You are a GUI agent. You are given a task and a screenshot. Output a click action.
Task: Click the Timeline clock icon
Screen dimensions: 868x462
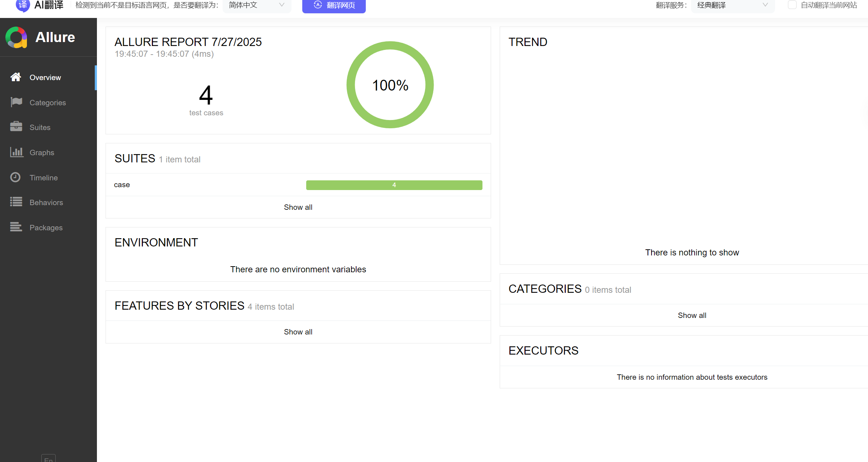click(x=15, y=177)
